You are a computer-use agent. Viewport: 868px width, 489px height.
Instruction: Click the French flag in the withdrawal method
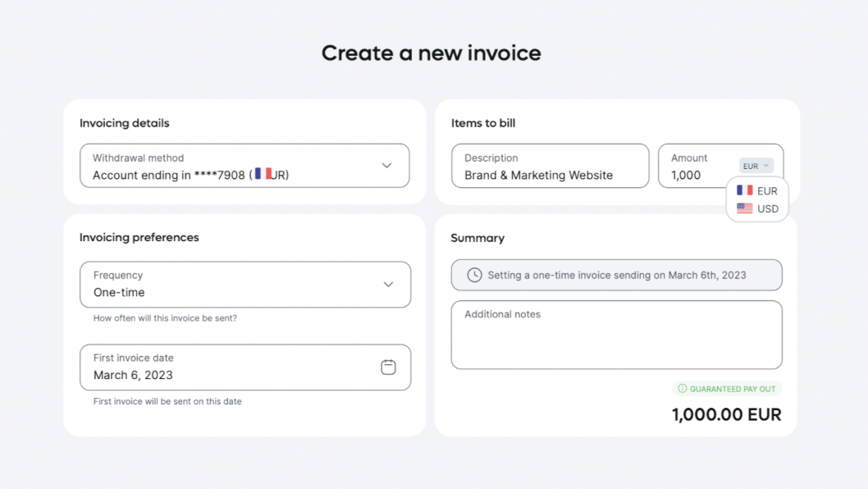[x=263, y=173]
